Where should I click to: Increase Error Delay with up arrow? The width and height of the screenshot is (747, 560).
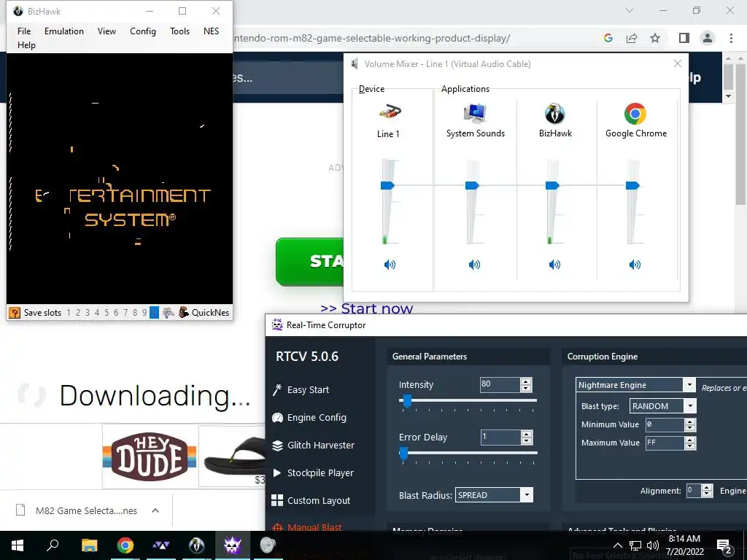pyautogui.click(x=527, y=434)
